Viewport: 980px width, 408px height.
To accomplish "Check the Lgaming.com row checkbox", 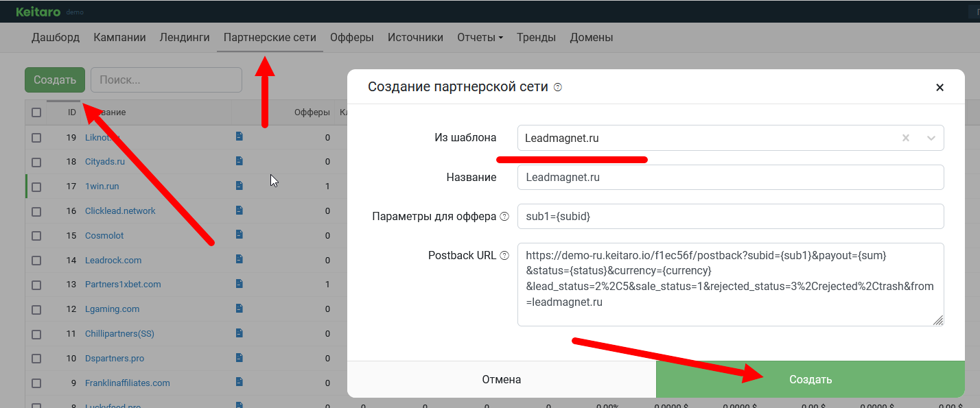I will [36, 309].
